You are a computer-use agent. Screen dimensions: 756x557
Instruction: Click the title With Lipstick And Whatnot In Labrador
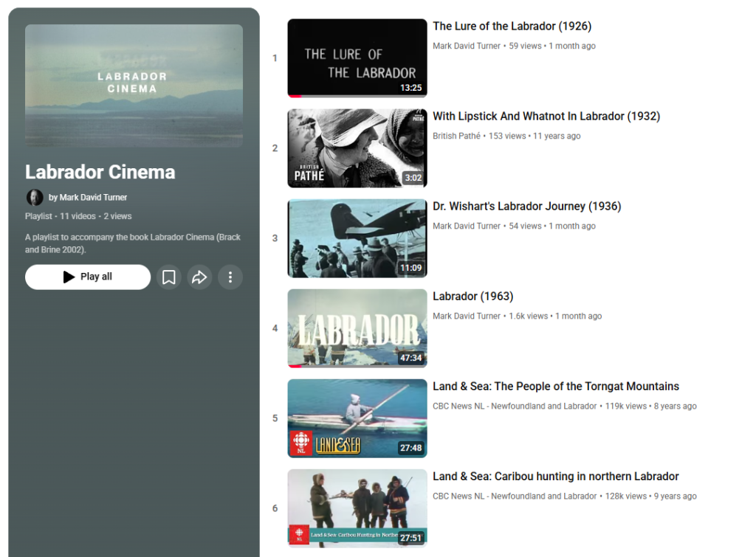pyautogui.click(x=546, y=117)
